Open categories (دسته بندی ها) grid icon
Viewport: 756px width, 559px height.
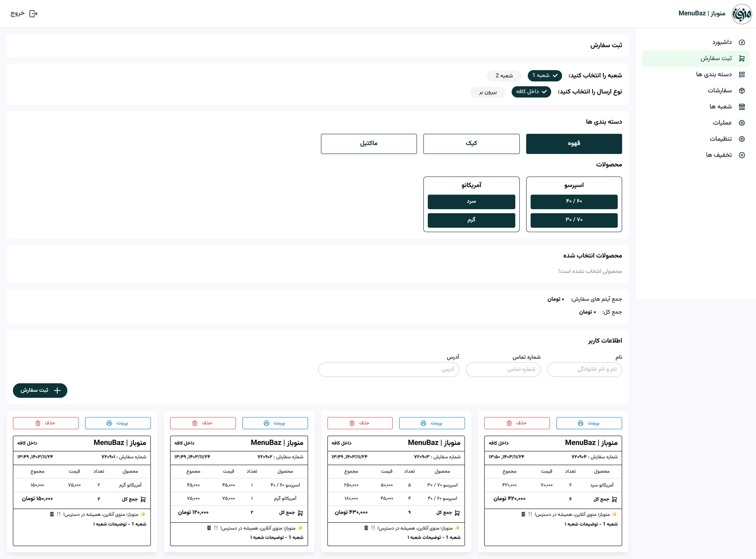[741, 74]
